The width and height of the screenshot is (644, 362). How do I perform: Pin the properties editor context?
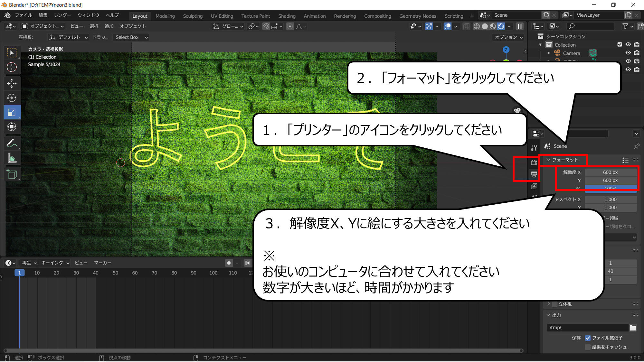click(637, 146)
